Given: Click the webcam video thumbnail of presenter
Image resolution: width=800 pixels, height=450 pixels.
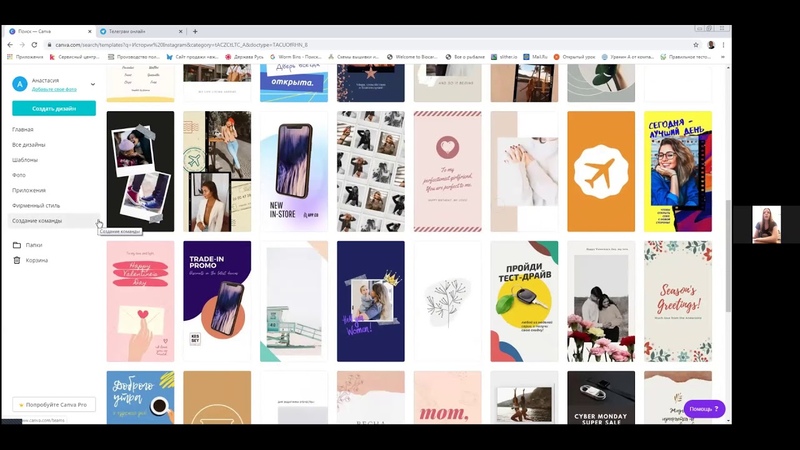Looking at the screenshot, I should click(766, 224).
